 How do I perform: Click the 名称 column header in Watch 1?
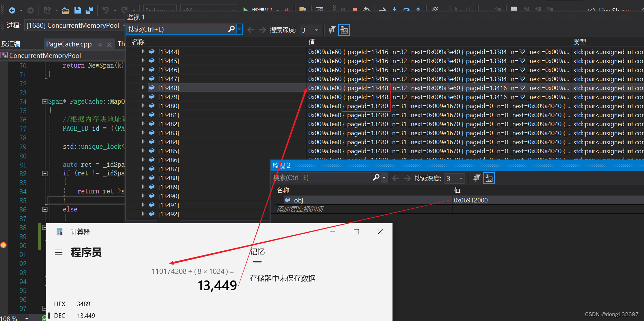point(138,42)
